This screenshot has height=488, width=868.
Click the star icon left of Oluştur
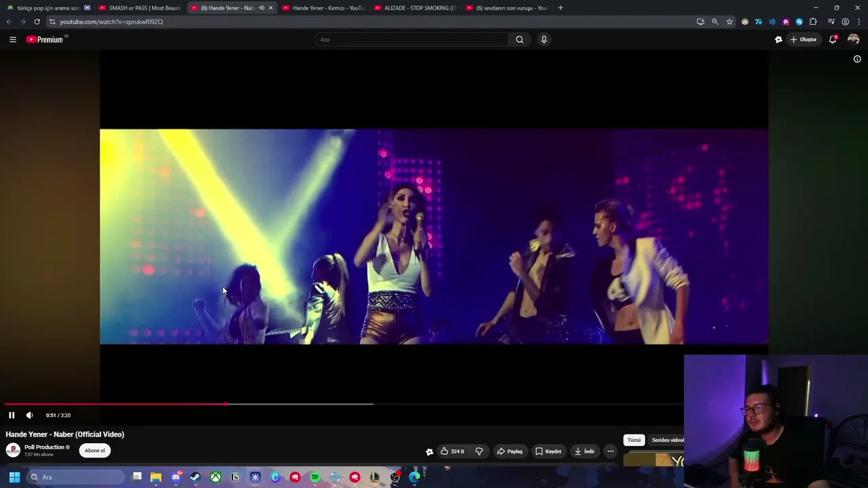coord(778,39)
